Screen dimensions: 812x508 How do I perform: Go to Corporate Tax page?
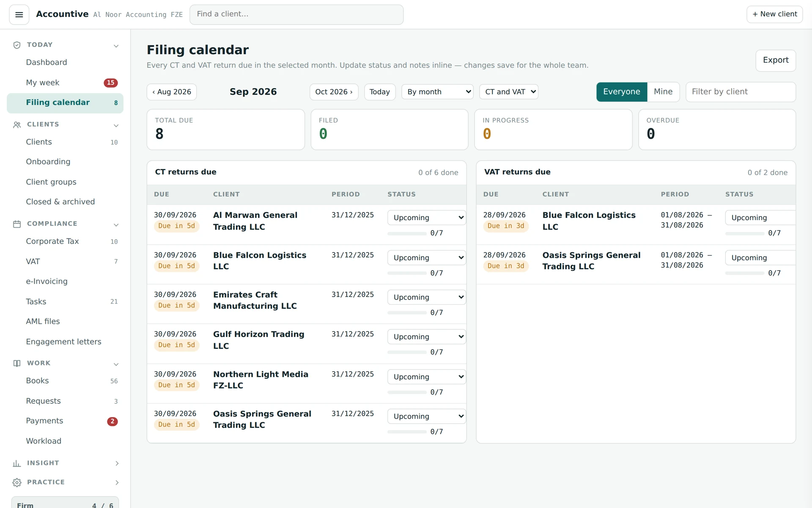pyautogui.click(x=65, y=241)
